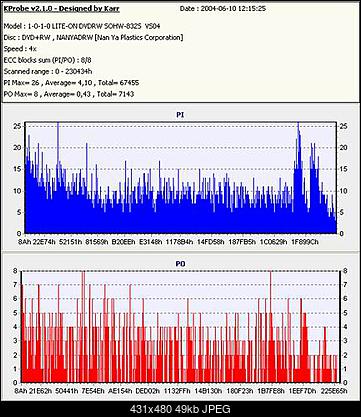Screen dimensions: 361x417
Task: Click the 1F899Ch axis label
Action: 305,242
